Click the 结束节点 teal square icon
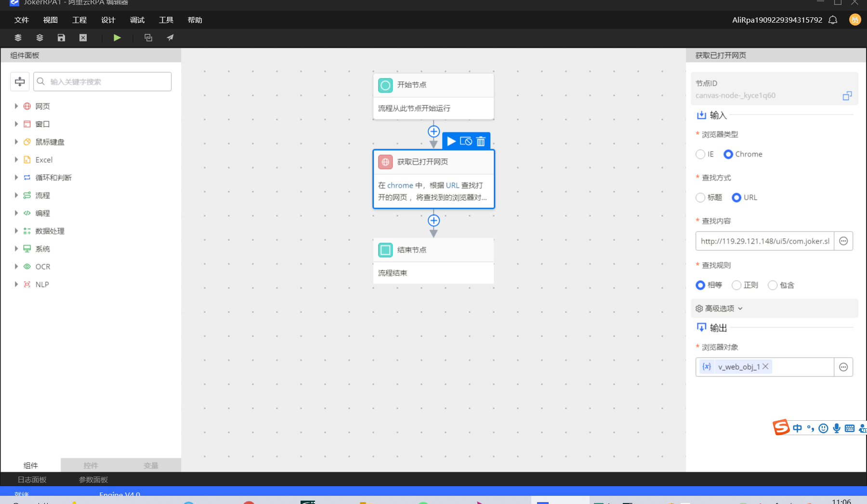The width and height of the screenshot is (867, 504). 385,250
